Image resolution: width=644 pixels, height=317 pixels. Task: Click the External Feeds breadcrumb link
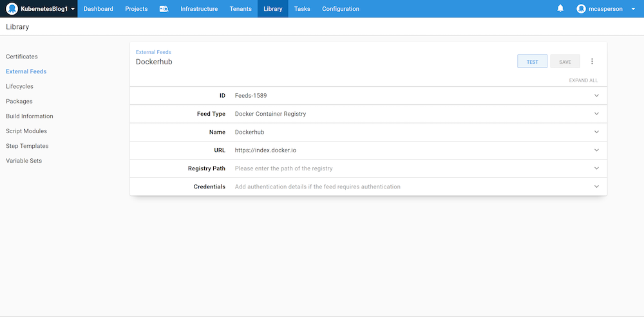click(153, 52)
